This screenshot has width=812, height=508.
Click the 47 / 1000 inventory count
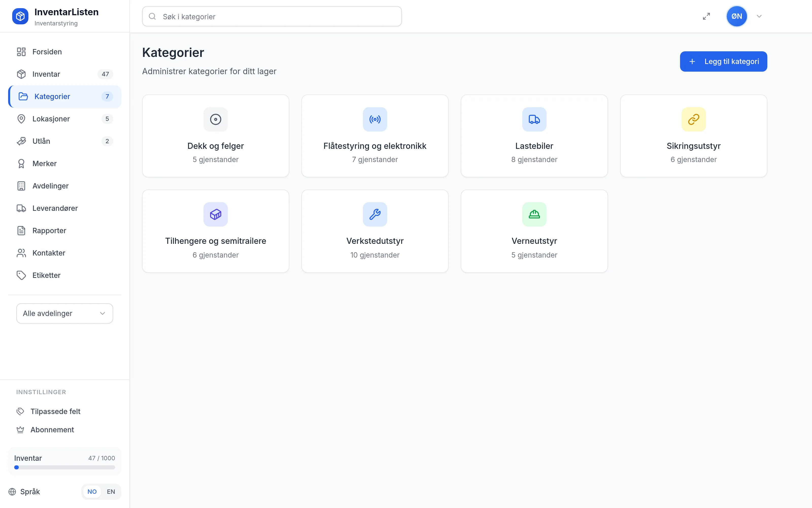pos(102,458)
